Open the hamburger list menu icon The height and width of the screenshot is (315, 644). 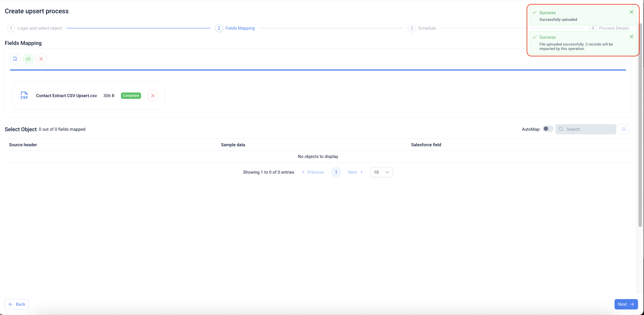click(623, 129)
